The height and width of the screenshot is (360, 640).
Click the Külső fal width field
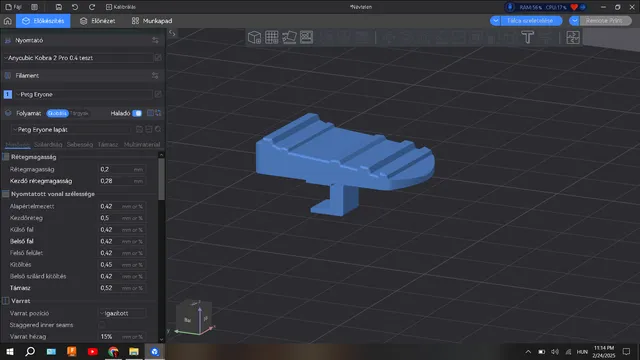pyautogui.click(x=122, y=230)
